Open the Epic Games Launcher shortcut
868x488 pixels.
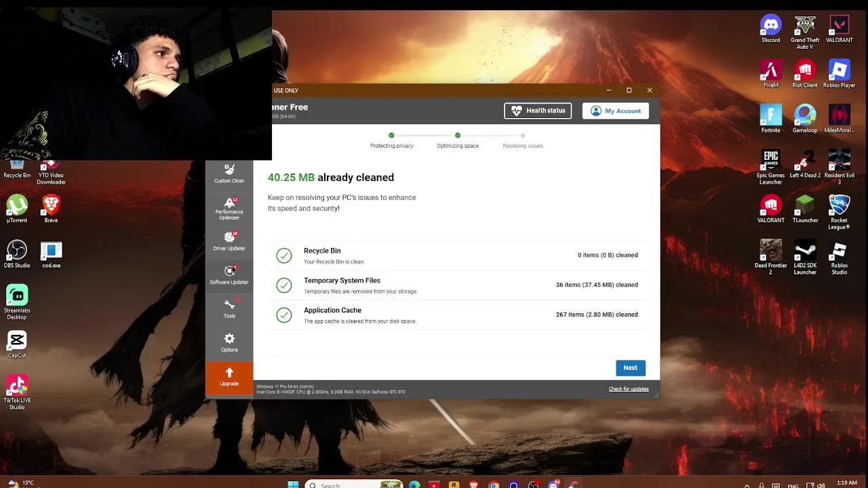pos(771,167)
